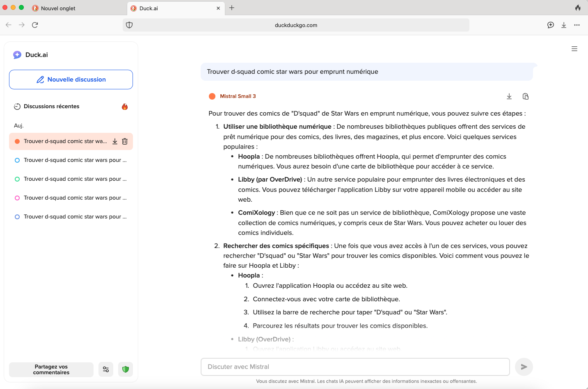Click the Duck.ai chat icon in the toolbar
The height and width of the screenshot is (389, 588).
(x=550, y=25)
